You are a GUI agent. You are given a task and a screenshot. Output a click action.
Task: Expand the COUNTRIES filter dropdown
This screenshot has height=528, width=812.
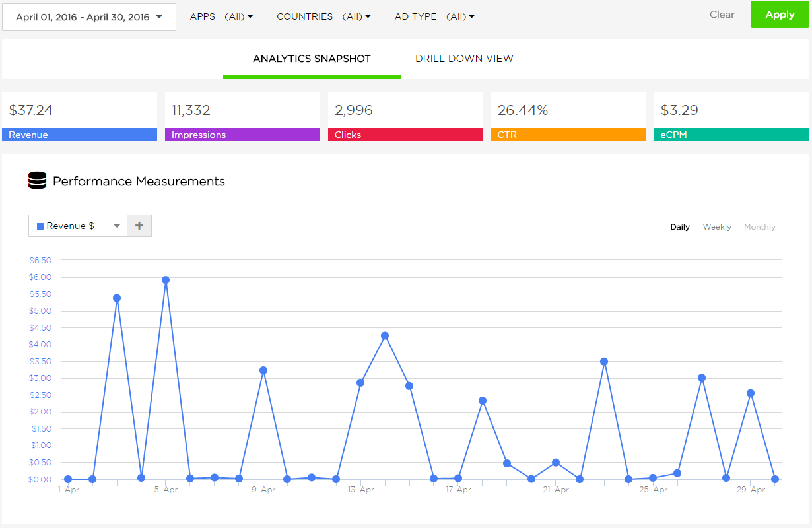(x=323, y=16)
